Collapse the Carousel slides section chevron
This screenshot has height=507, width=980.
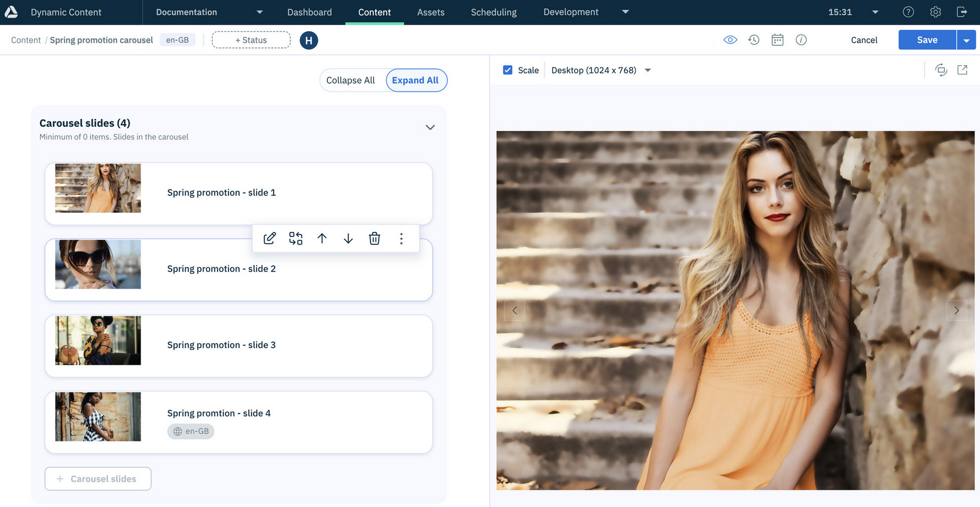[x=430, y=127]
